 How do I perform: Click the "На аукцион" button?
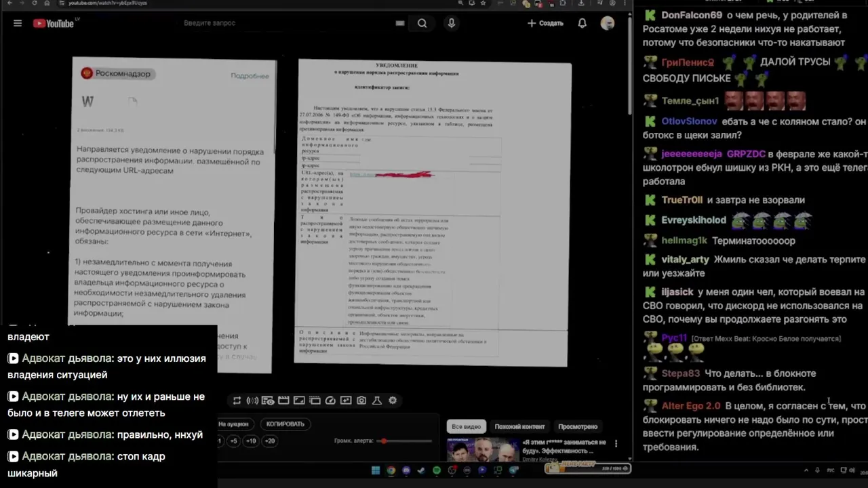click(233, 424)
